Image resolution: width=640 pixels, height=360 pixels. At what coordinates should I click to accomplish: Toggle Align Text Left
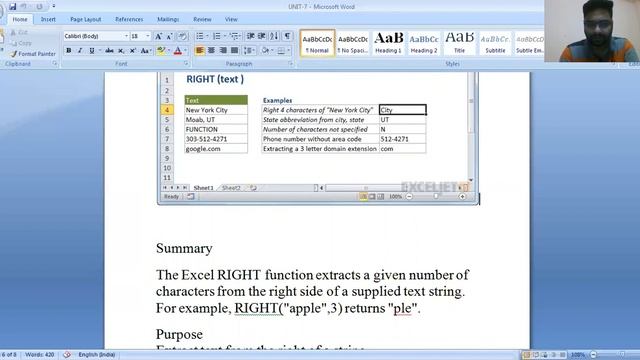[x=200, y=51]
